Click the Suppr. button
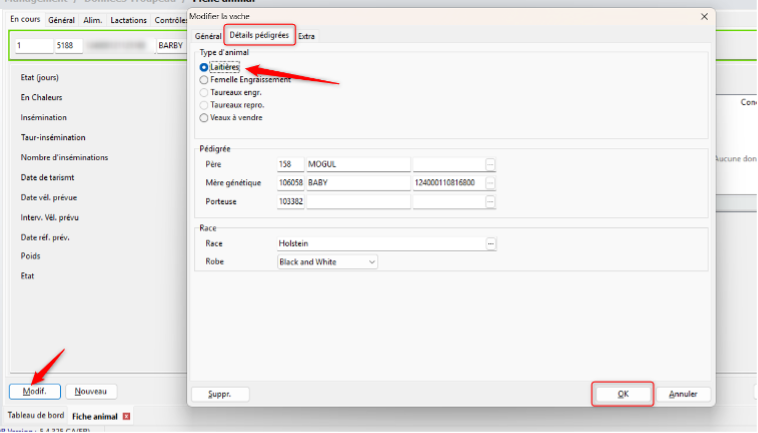 [x=220, y=394]
